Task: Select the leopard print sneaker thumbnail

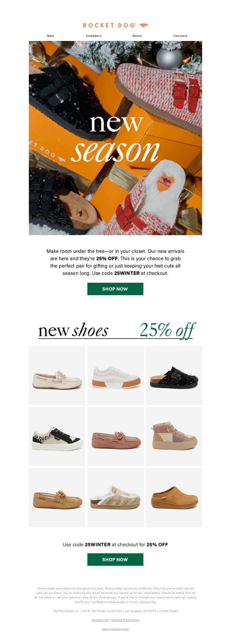Action: (57, 437)
